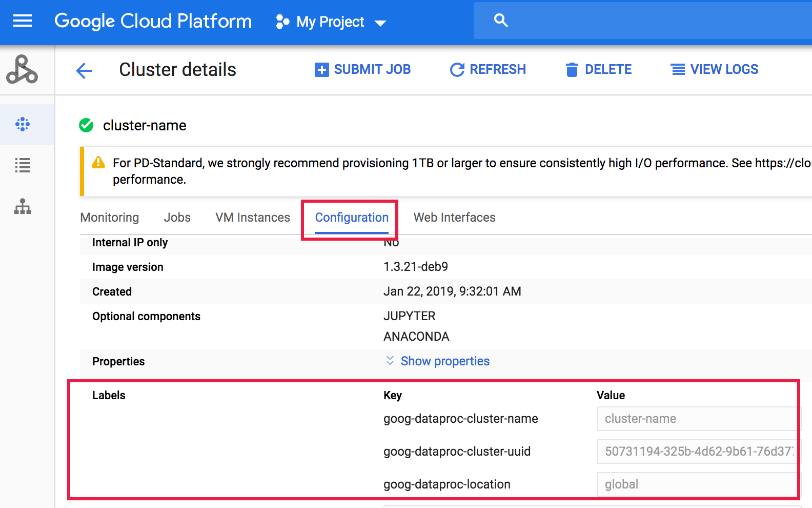Open the Workflows sidebar icon

click(x=23, y=206)
